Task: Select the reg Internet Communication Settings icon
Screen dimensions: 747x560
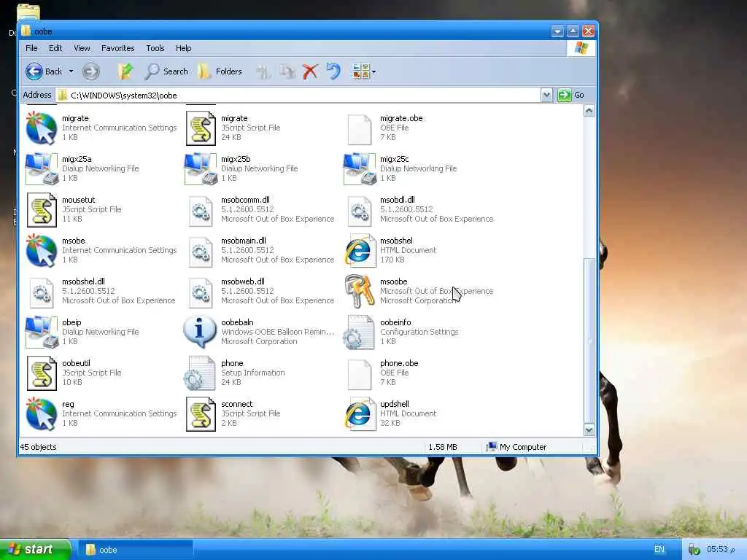Action: (x=42, y=414)
